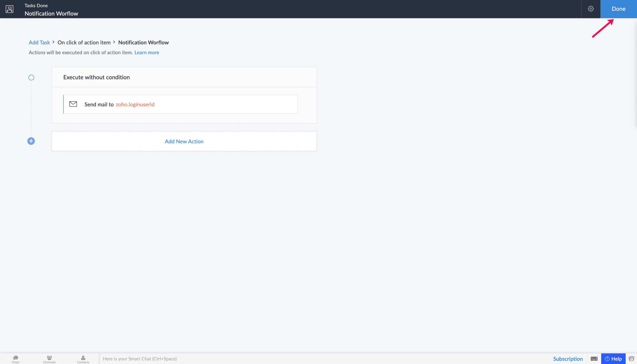Open the gear settings icon

[591, 9]
